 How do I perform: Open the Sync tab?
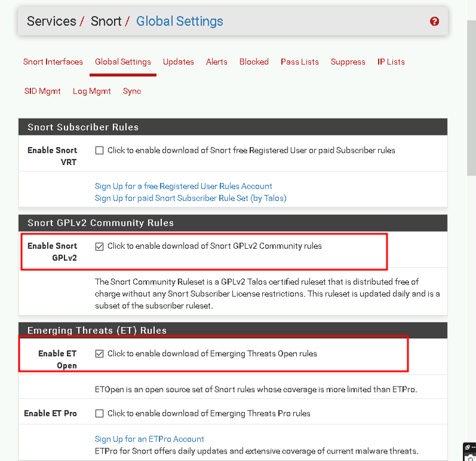(132, 91)
